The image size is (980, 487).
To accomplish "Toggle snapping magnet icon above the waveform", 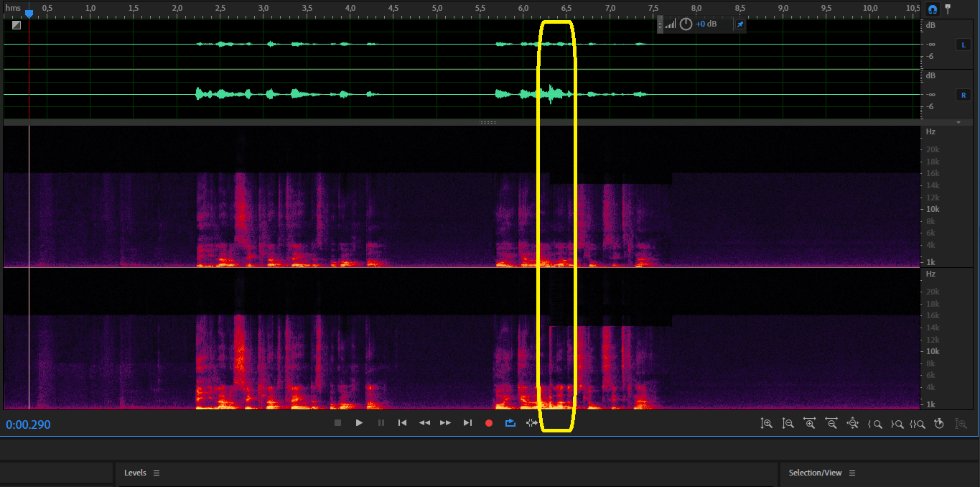I will click(933, 9).
